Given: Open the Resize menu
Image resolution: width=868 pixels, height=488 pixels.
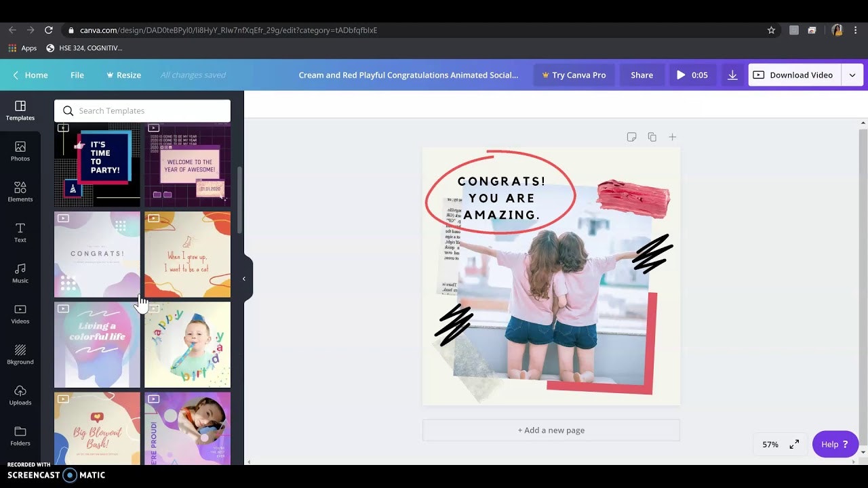Looking at the screenshot, I should pyautogui.click(x=123, y=75).
